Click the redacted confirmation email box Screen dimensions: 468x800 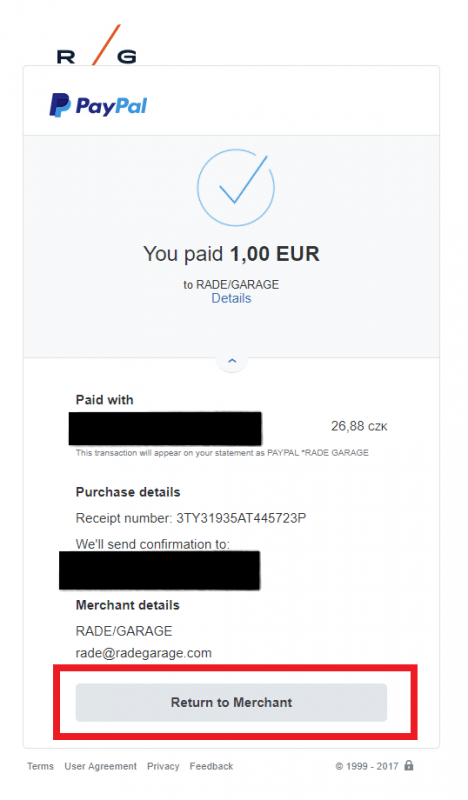160,570
